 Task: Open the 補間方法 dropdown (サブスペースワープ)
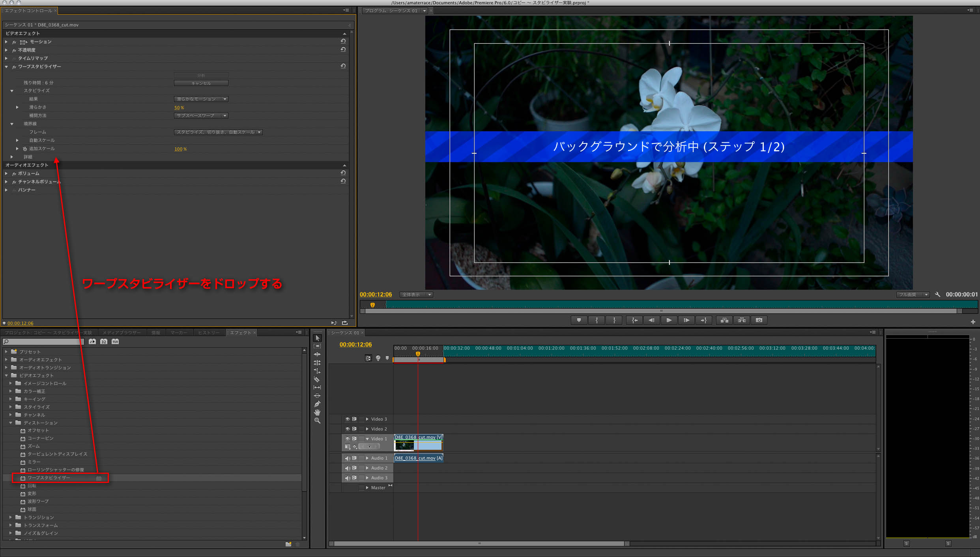tap(201, 115)
